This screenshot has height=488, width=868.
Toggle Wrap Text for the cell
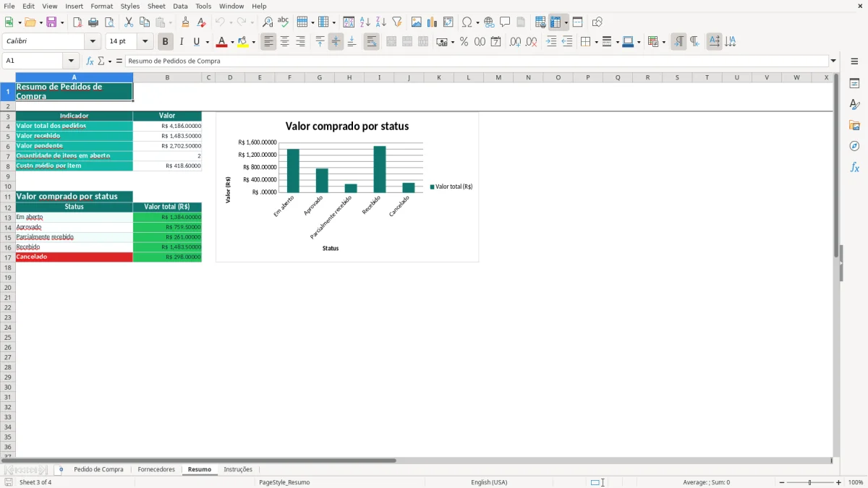(372, 42)
